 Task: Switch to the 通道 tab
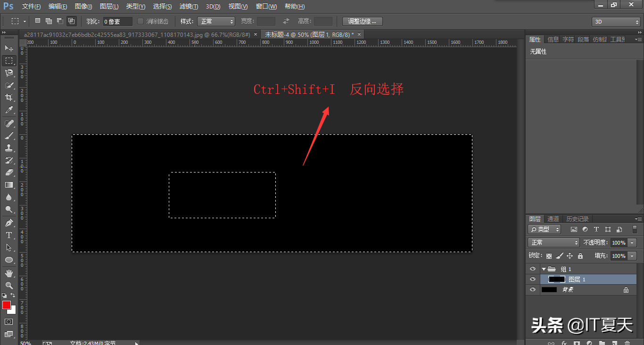click(x=553, y=219)
